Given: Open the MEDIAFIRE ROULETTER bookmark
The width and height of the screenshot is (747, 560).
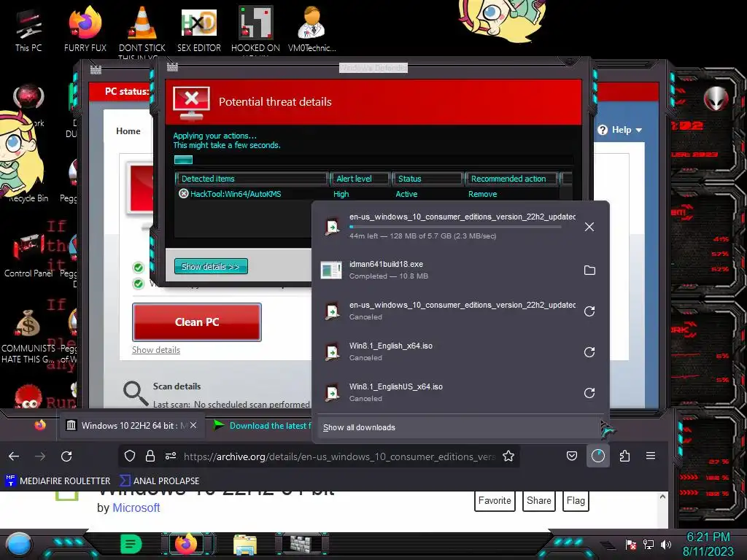Looking at the screenshot, I should pos(58,481).
